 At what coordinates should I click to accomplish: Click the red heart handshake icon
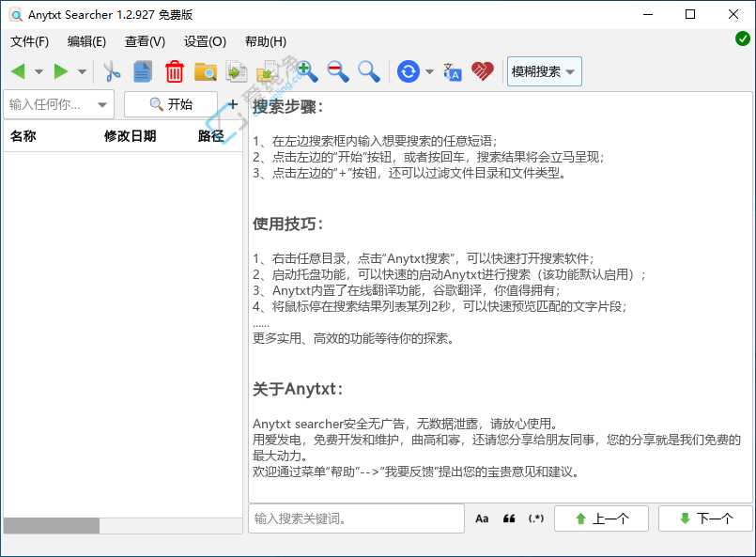coord(483,71)
